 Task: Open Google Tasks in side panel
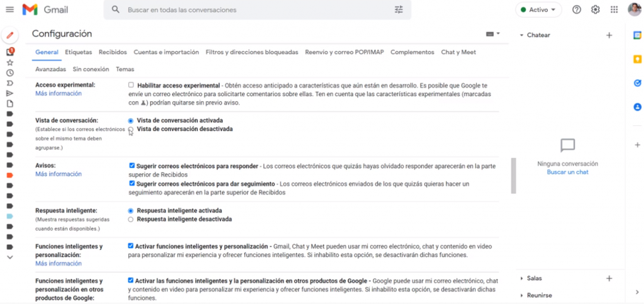(636, 82)
